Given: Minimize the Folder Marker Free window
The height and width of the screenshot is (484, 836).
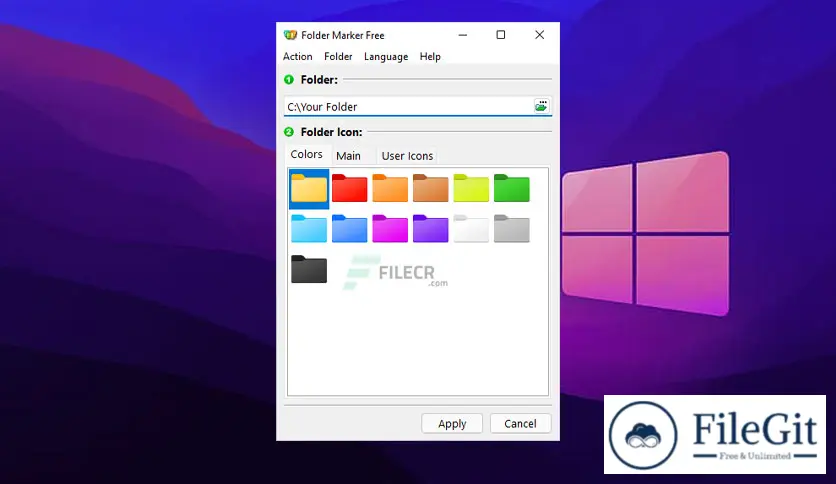Looking at the screenshot, I should [x=463, y=35].
